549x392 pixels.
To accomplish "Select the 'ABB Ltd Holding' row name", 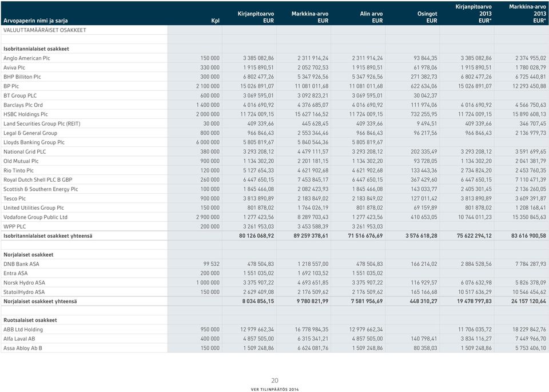I will [23, 330].
